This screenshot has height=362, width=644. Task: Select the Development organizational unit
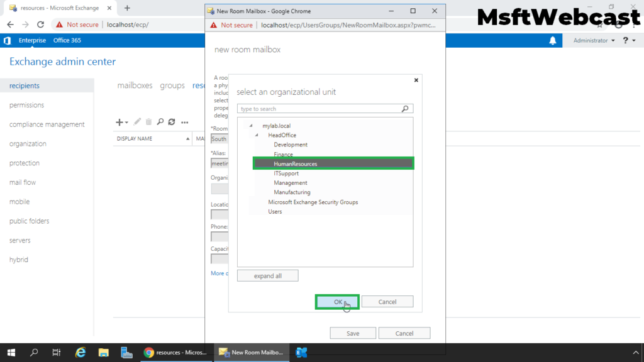coord(291,145)
